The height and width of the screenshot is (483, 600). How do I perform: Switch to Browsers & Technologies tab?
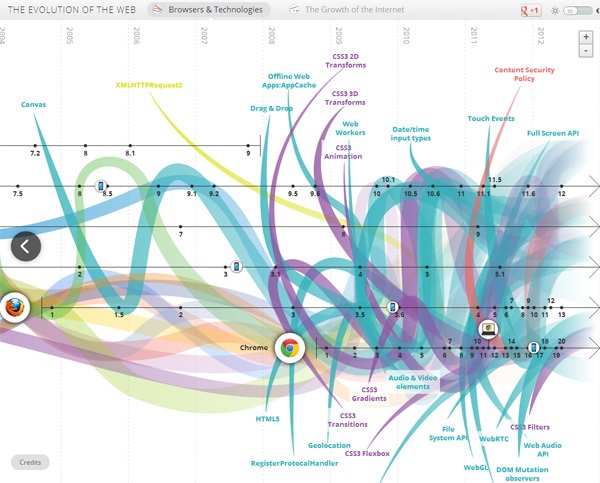(209, 10)
